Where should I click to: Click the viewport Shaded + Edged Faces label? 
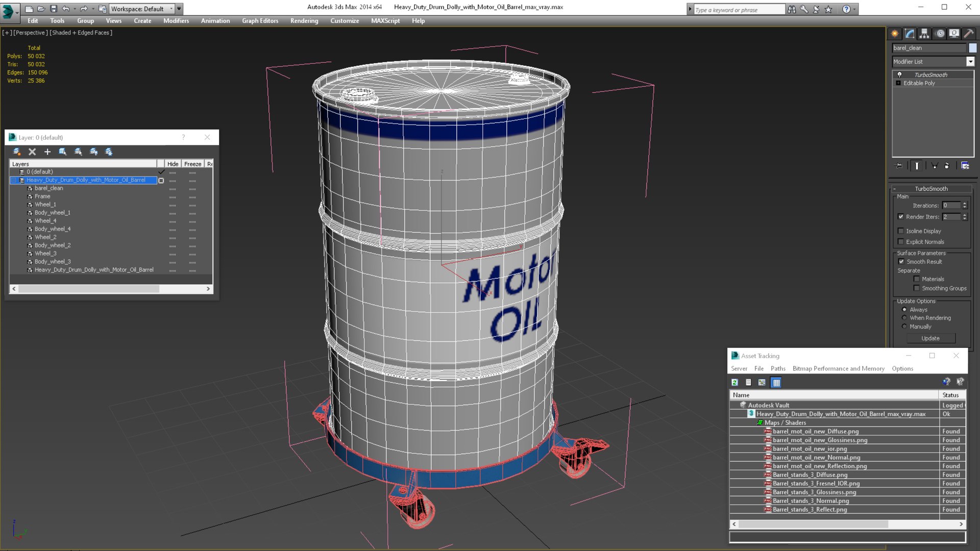point(81,33)
